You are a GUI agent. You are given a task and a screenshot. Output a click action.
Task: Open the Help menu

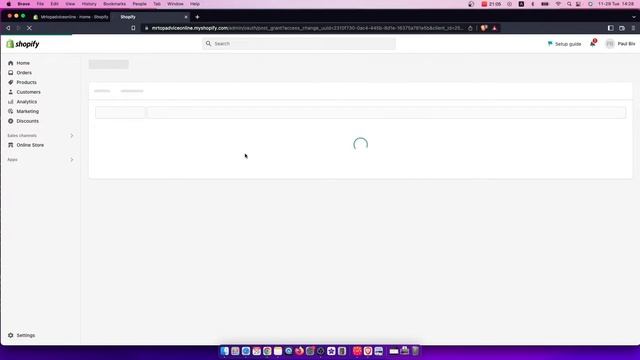click(195, 4)
